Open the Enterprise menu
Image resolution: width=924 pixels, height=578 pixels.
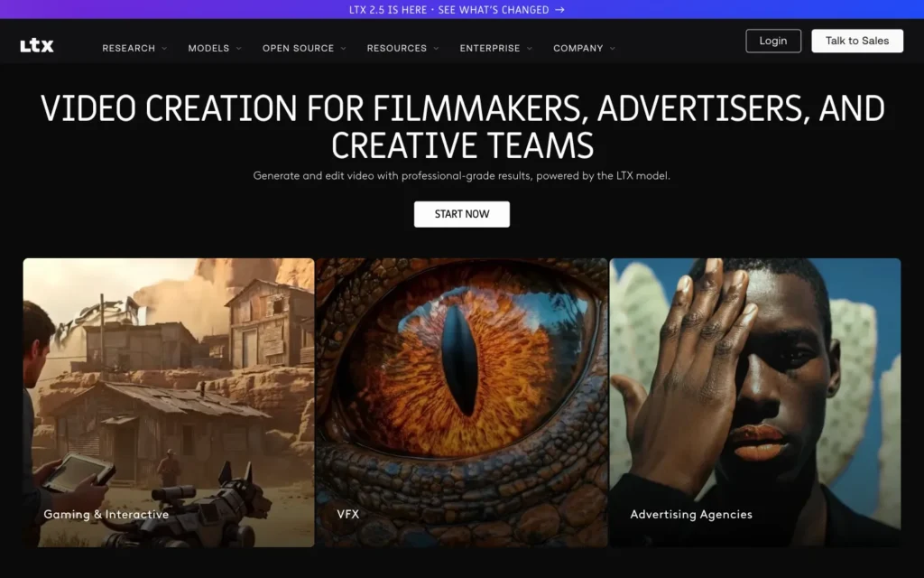coord(490,49)
